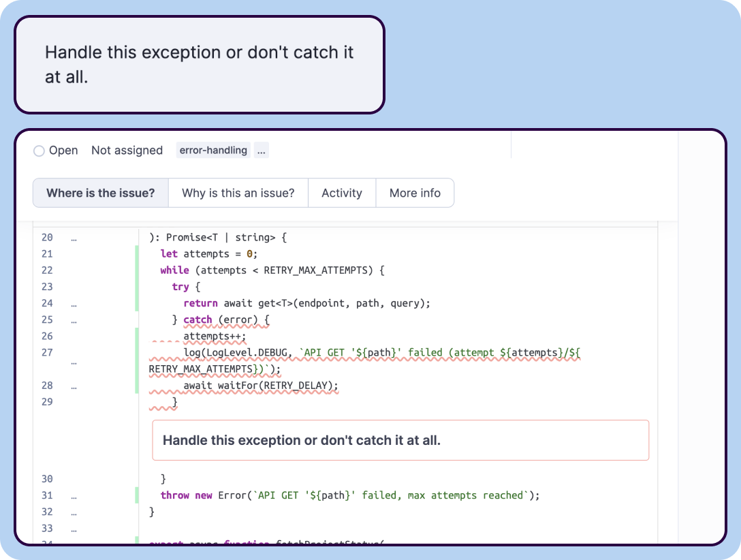Click the ellipsis marker beside line 31
Viewport: 741px width, 560px height.
coord(74,495)
